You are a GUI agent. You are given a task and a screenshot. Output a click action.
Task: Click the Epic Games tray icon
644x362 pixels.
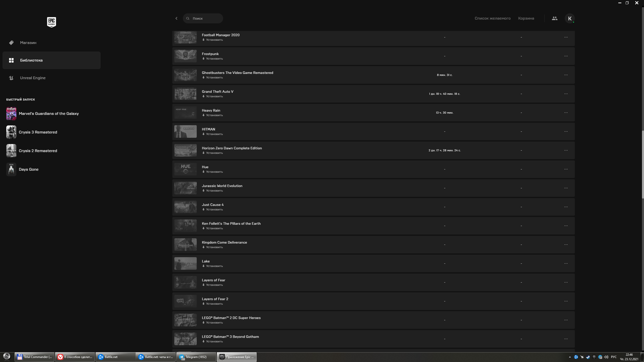594,357
